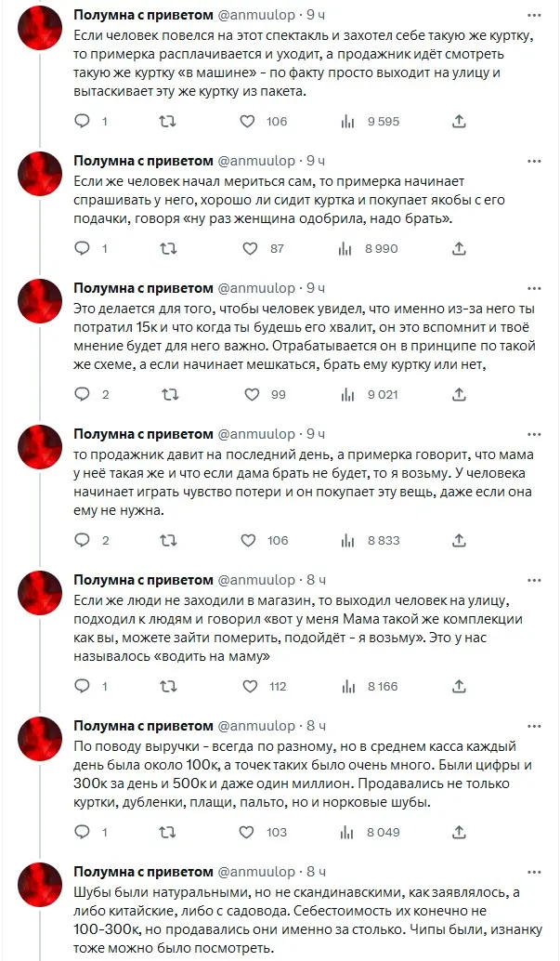Open «Полумна с приветом» name on the last tweet
Screen dimensions: 560x961
pyautogui.click(x=143, y=871)
